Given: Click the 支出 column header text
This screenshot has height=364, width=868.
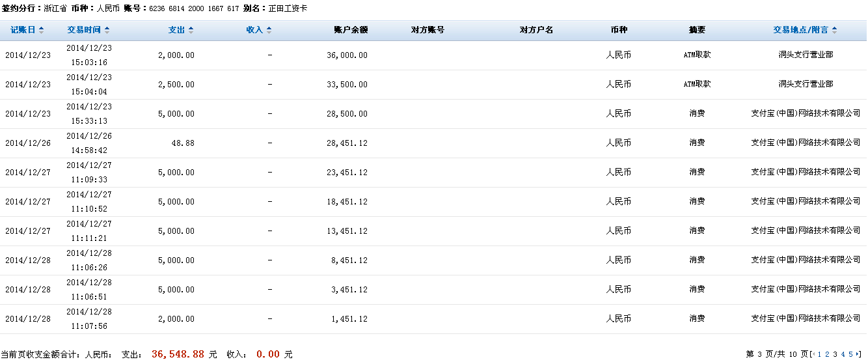Looking at the screenshot, I should 176,30.
